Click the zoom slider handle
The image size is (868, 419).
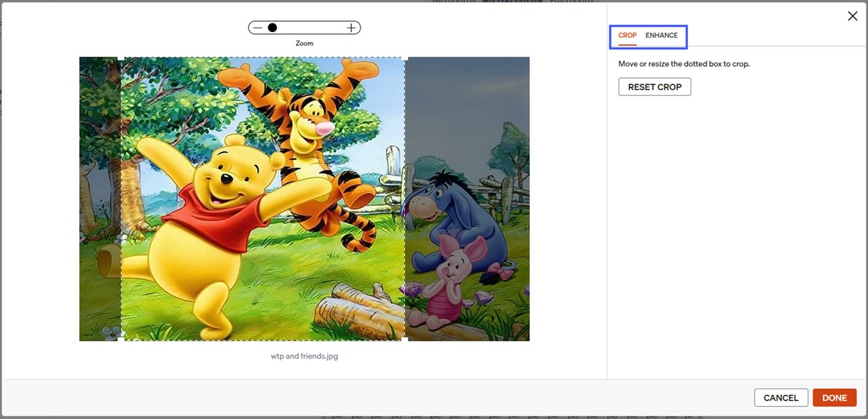[x=273, y=28]
